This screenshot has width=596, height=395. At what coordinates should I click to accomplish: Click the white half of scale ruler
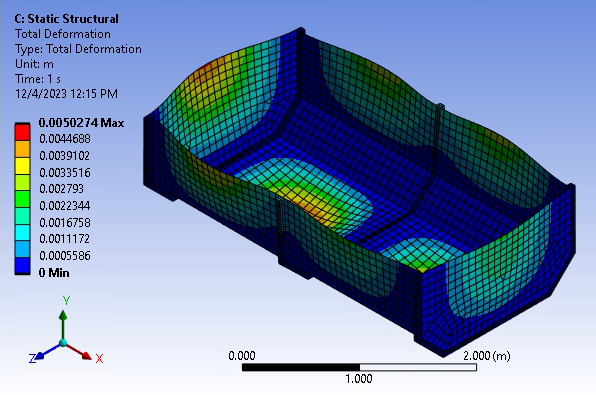[x=418, y=367]
